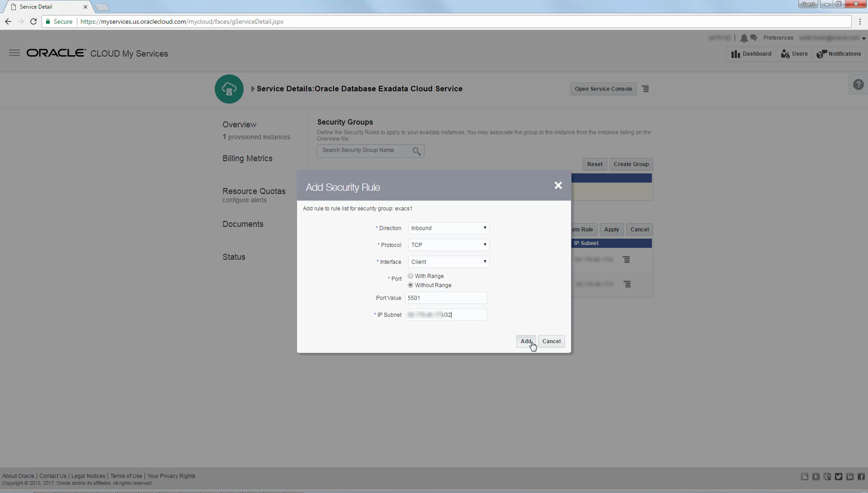
Task: Open Preferences
Action: [778, 38]
